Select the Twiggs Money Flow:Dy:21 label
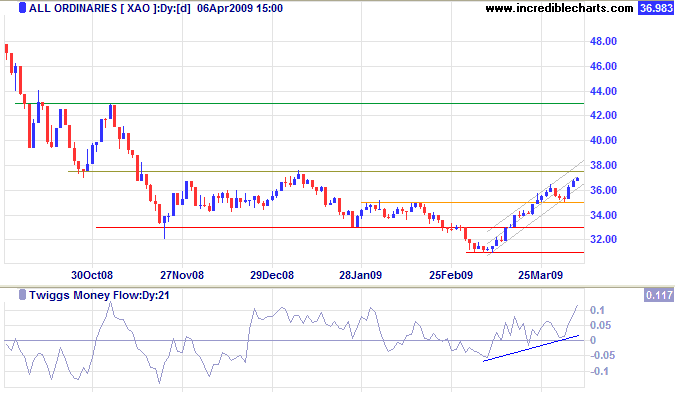Screen dimensions: 675x395 (99, 295)
